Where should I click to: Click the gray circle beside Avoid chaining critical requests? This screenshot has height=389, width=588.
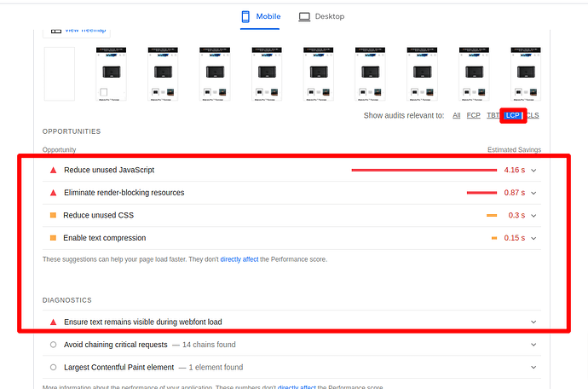pyautogui.click(x=53, y=345)
